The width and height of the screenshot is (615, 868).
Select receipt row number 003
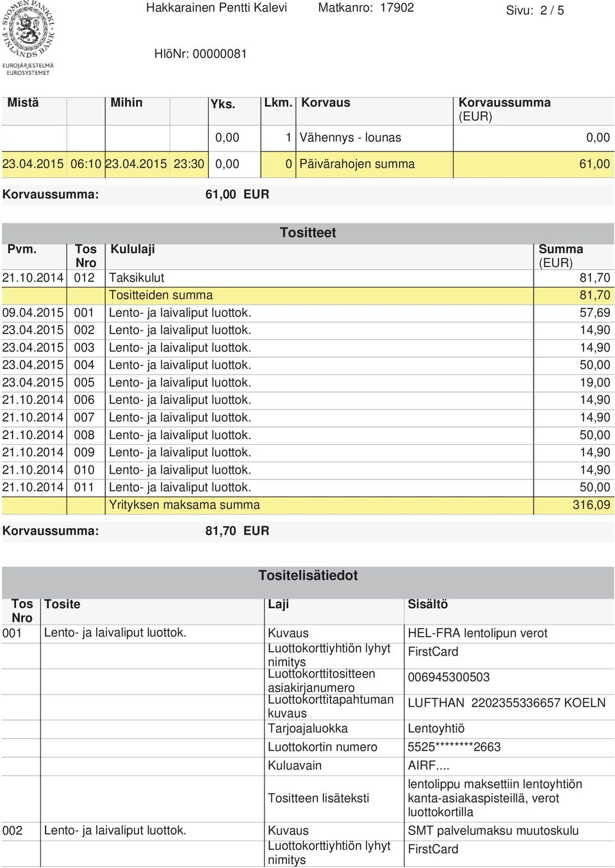point(307,348)
